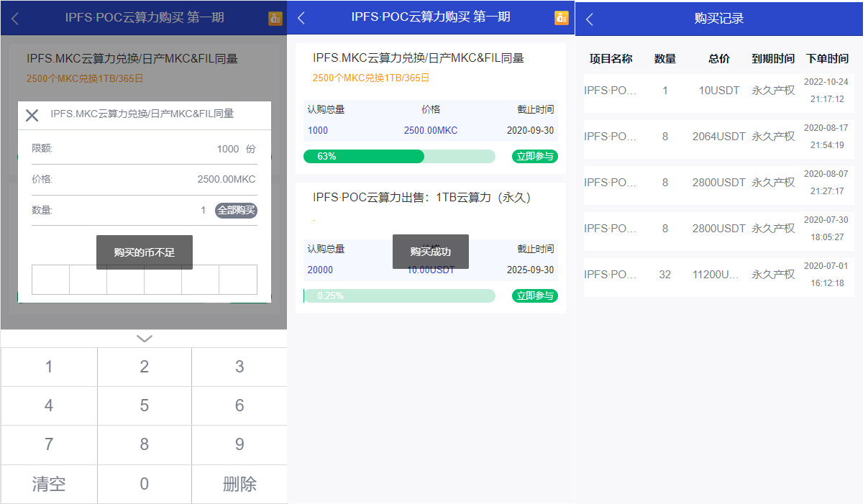Focus the first payment password box
This screenshot has height=504, width=868.
51,280
